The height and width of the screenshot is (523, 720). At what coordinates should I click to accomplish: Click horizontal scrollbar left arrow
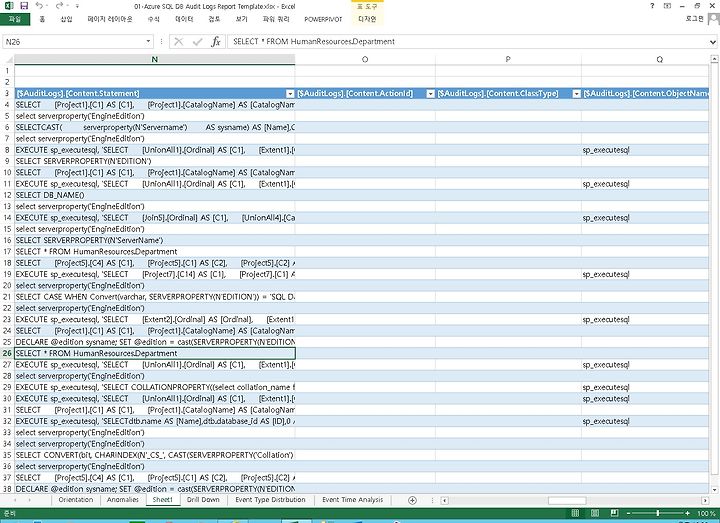click(444, 501)
